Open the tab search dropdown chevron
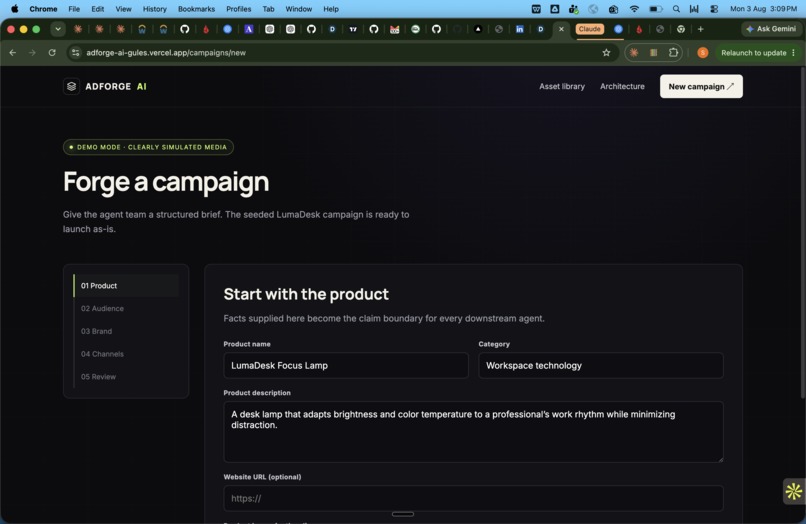This screenshot has width=806, height=524. 58,29
